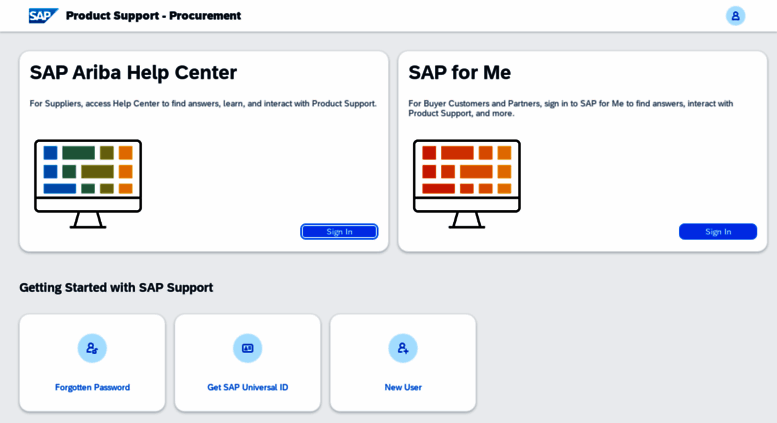777x423 pixels.
Task: Click the SAP Ariba Help Center monitor illustration
Action: click(88, 183)
